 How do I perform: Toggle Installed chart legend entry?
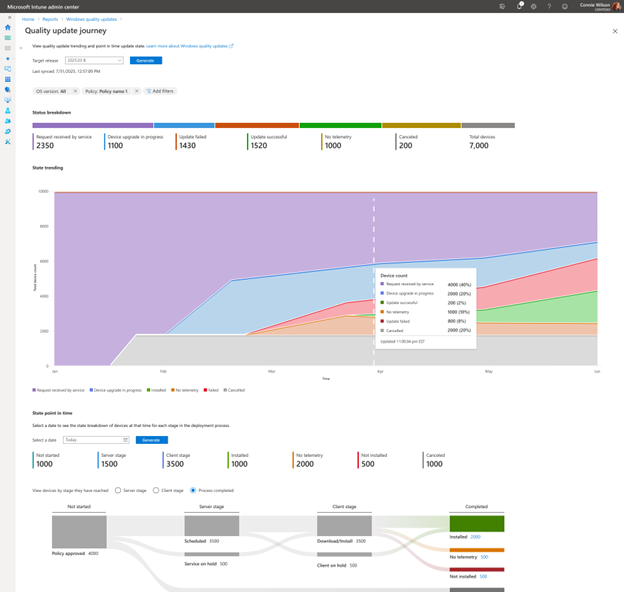pyautogui.click(x=156, y=390)
